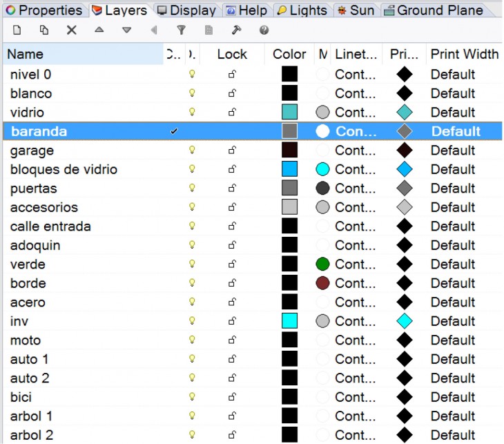The image size is (504, 444).
Task: Click the New Layer icon
Action: 17,30
